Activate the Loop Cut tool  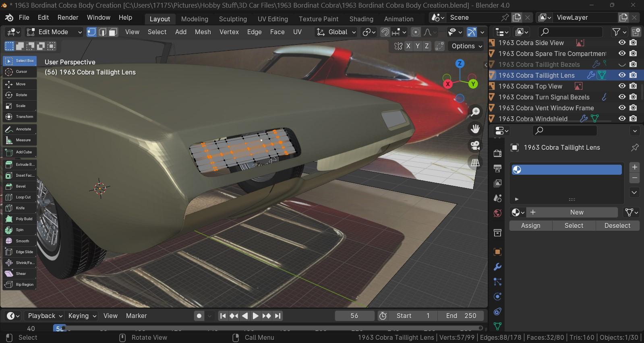click(19, 197)
